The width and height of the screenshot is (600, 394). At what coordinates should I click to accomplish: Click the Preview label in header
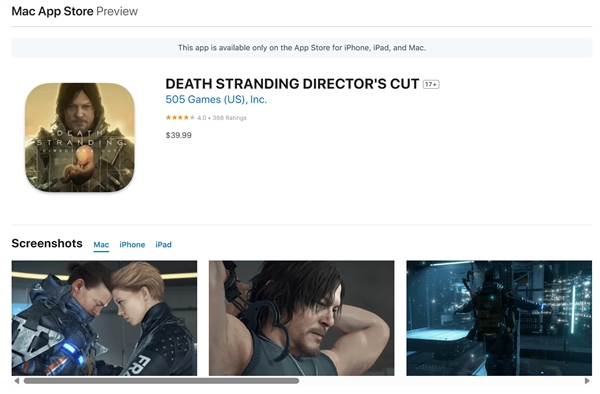pos(117,11)
